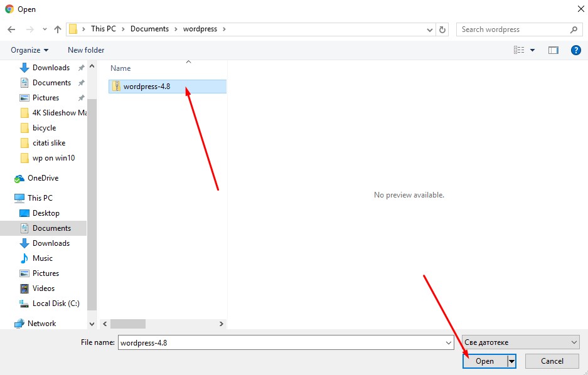This screenshot has width=588, height=375.
Task: Open the Organize menu
Action: pyautogui.click(x=29, y=50)
